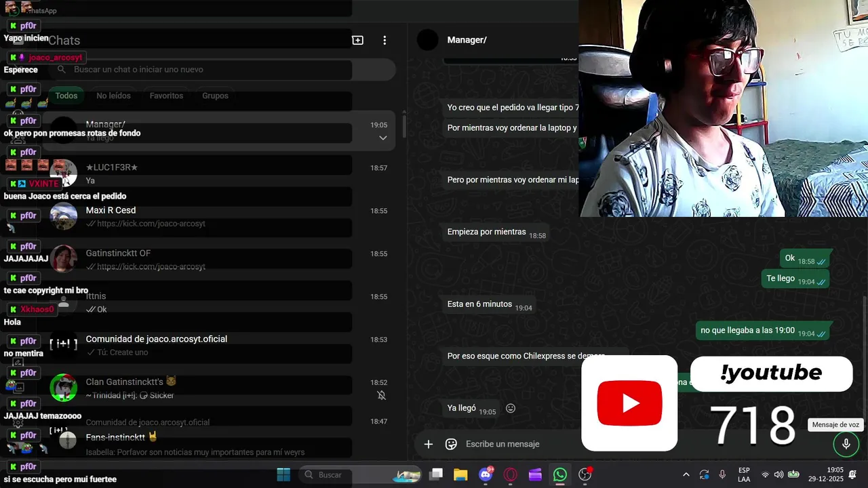Open File Explorer from the taskbar
The image size is (868, 488).
point(461,474)
